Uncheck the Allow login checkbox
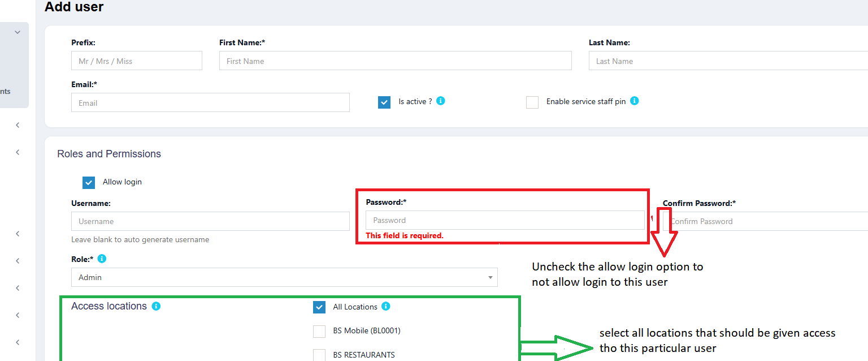This screenshot has width=868, height=361. pos(89,182)
